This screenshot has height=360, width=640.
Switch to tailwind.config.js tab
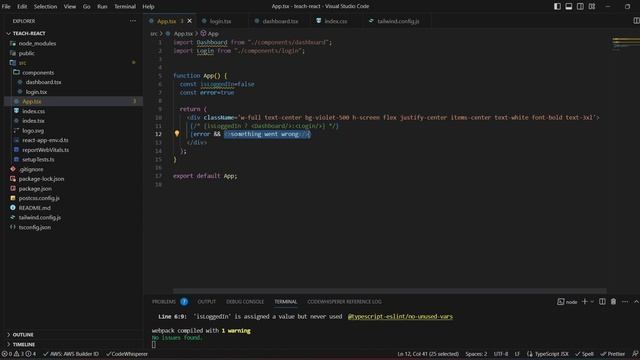[398, 21]
